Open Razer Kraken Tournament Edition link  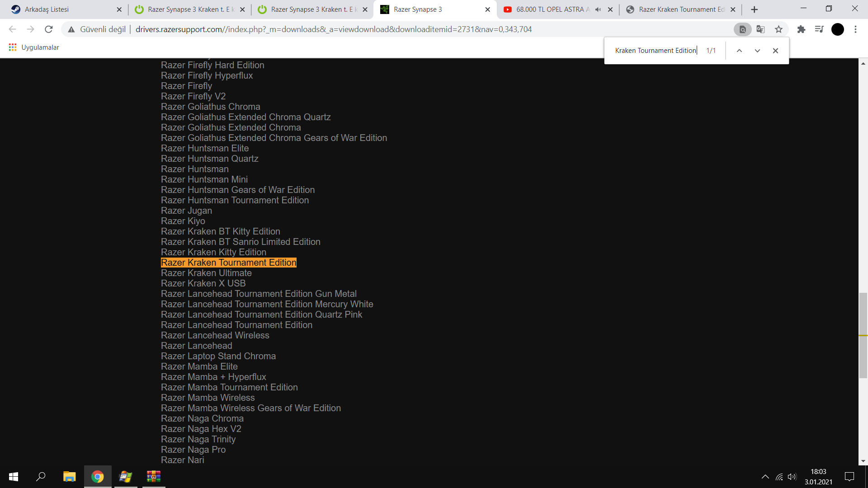click(x=228, y=263)
